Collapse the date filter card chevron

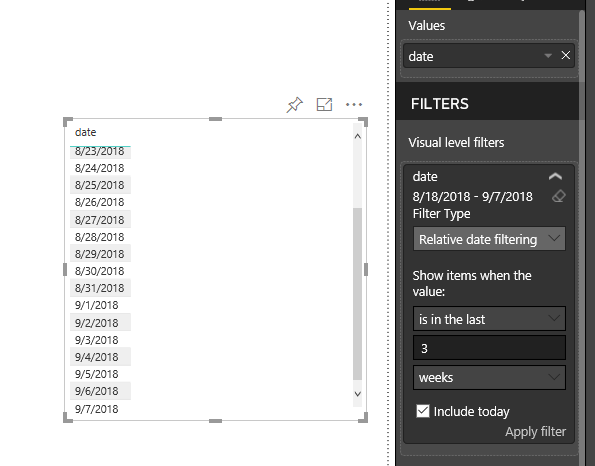[x=555, y=176]
